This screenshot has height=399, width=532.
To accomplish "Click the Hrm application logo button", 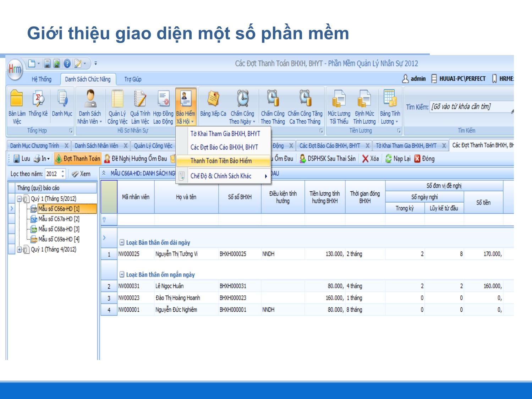I will click(x=15, y=69).
